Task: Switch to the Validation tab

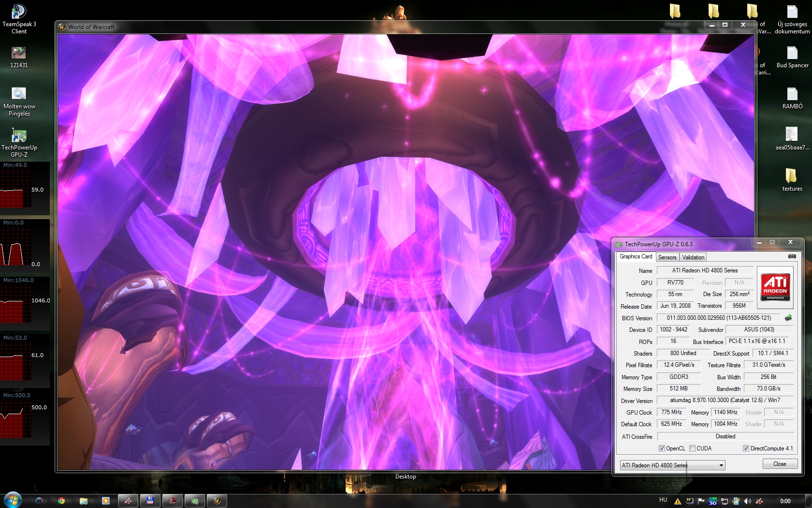Action: coord(693,257)
